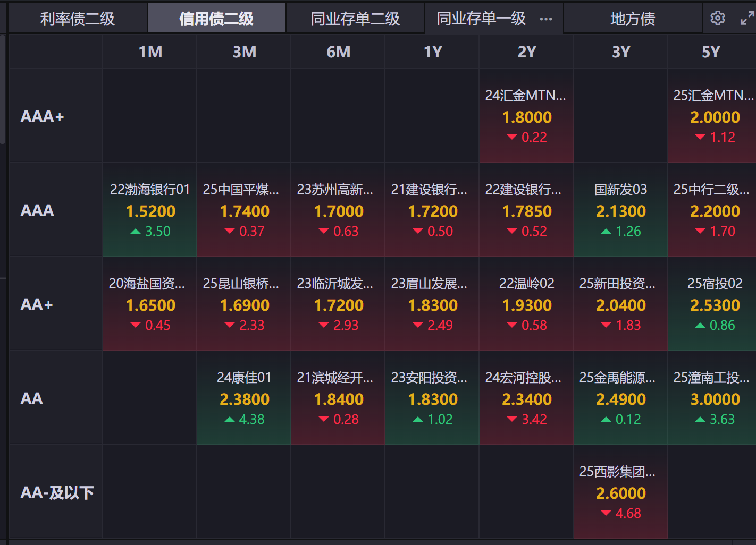Open the more options ellipsis menu
Screen dimensions: 756x545
tap(546, 19)
